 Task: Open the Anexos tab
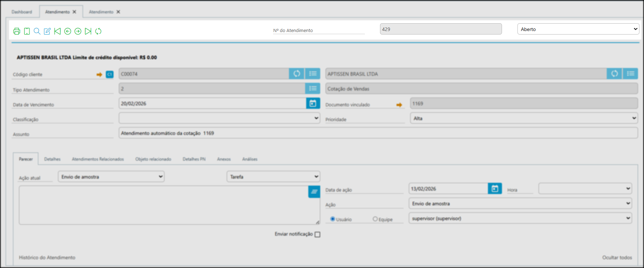click(x=224, y=159)
